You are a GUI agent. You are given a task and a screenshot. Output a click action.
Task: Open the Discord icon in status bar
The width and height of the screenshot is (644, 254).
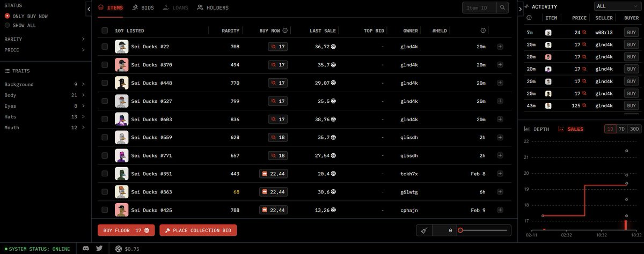(x=86, y=248)
